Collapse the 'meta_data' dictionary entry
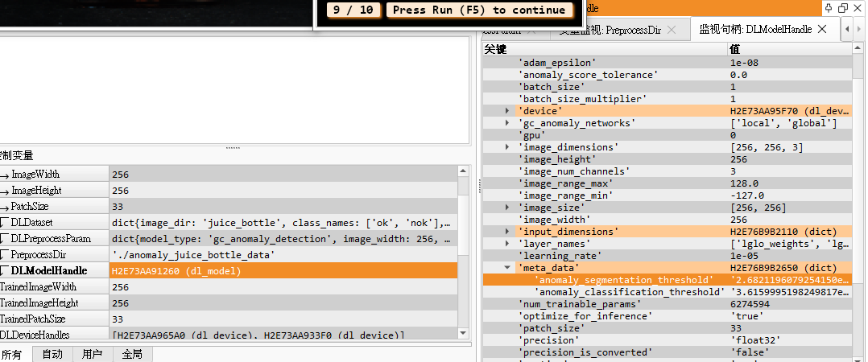868x362 pixels. (x=507, y=268)
